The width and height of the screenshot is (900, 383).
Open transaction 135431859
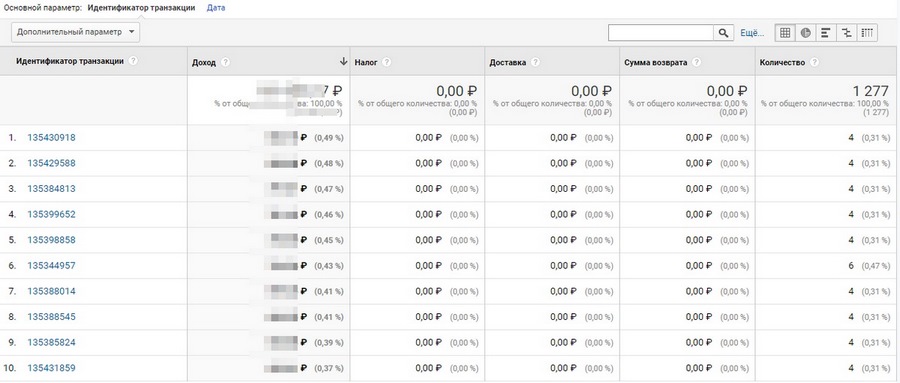click(51, 368)
